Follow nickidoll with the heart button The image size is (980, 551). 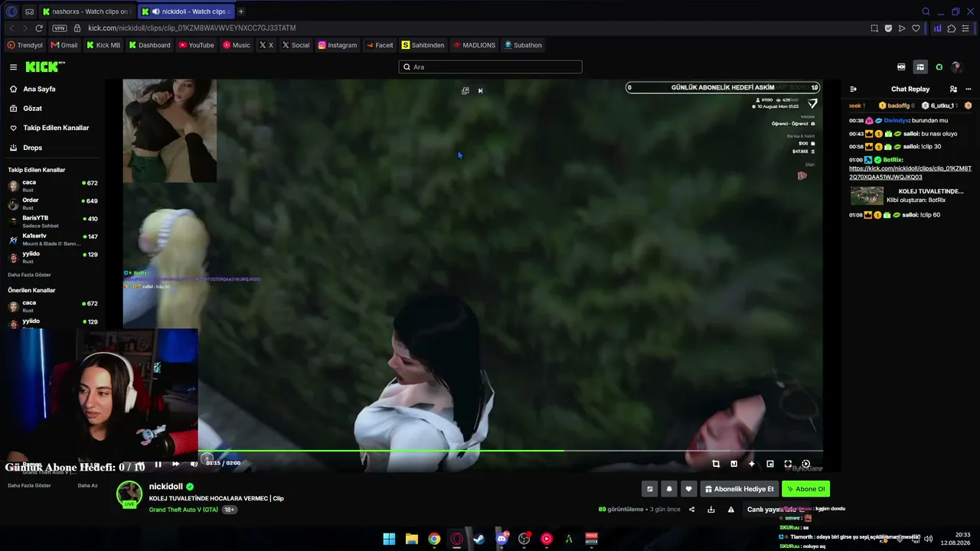(x=688, y=489)
